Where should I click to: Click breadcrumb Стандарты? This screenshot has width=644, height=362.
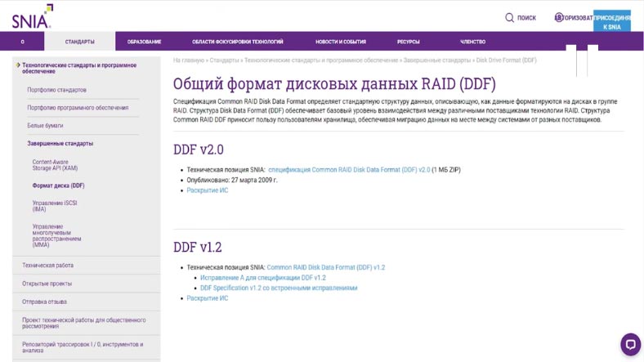224,60
